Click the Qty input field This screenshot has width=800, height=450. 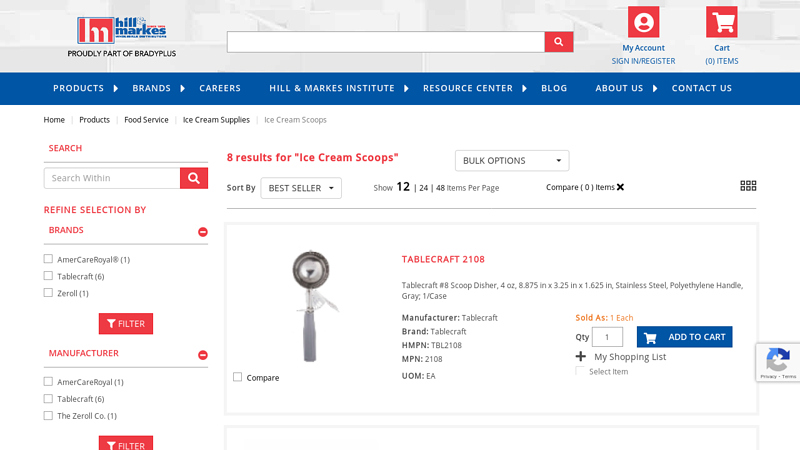607,337
